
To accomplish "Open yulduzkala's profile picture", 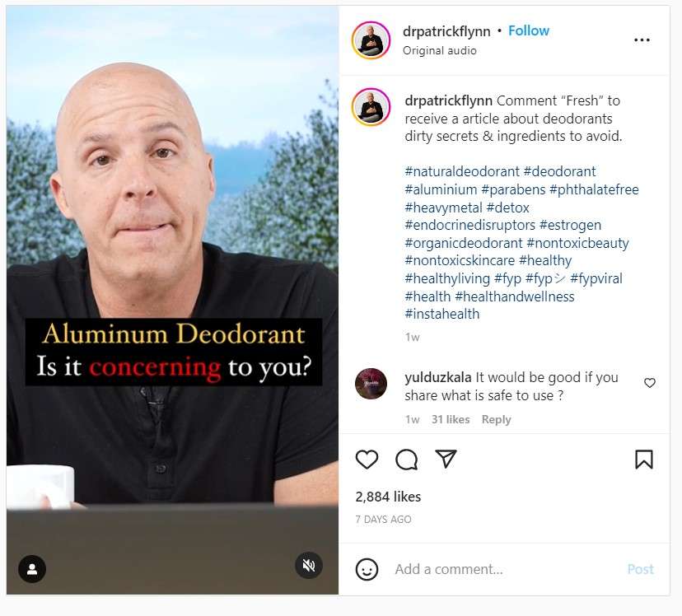I will (371, 384).
